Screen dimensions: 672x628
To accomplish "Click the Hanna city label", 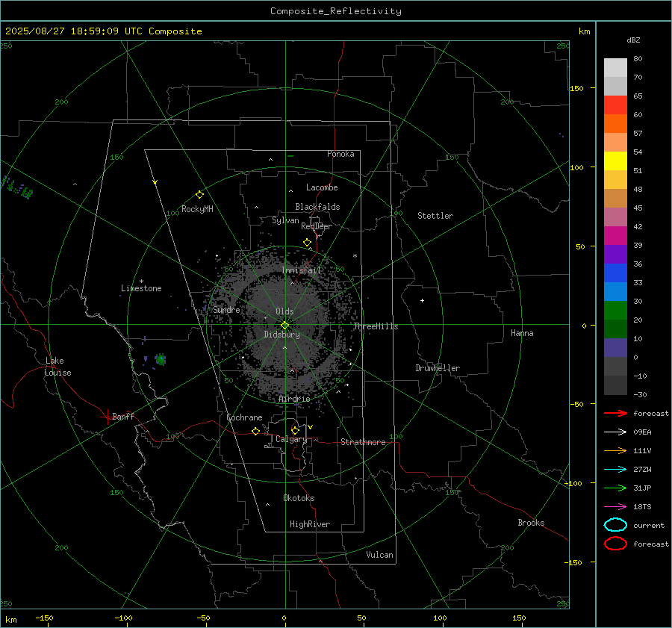I will (522, 333).
